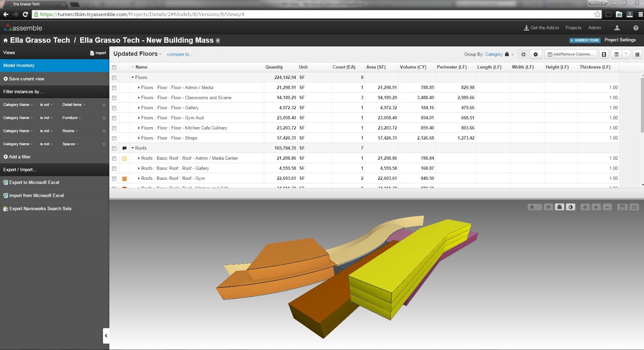Bookmark the page with the star icon
Image resolution: width=644 pixels, height=350 pixels.
point(597,14)
